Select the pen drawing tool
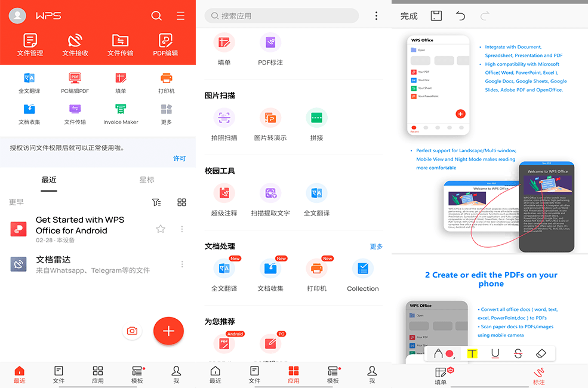 [438, 353]
